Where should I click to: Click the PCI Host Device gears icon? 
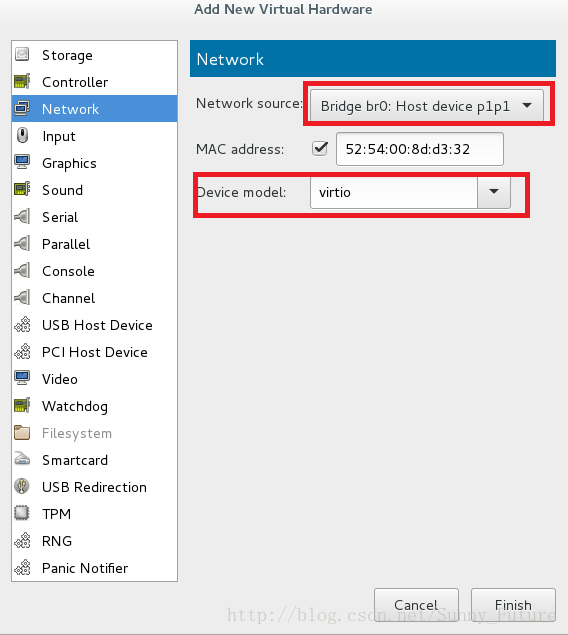pos(22,352)
